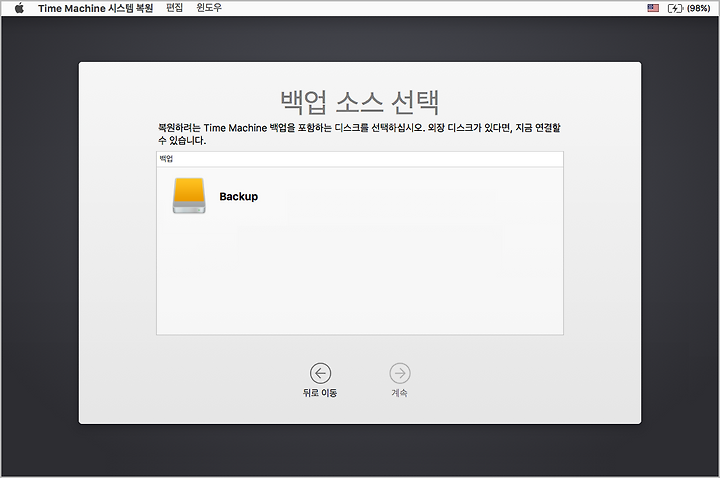
Task: Click the continue arrow circle icon
Action: pyautogui.click(x=400, y=373)
